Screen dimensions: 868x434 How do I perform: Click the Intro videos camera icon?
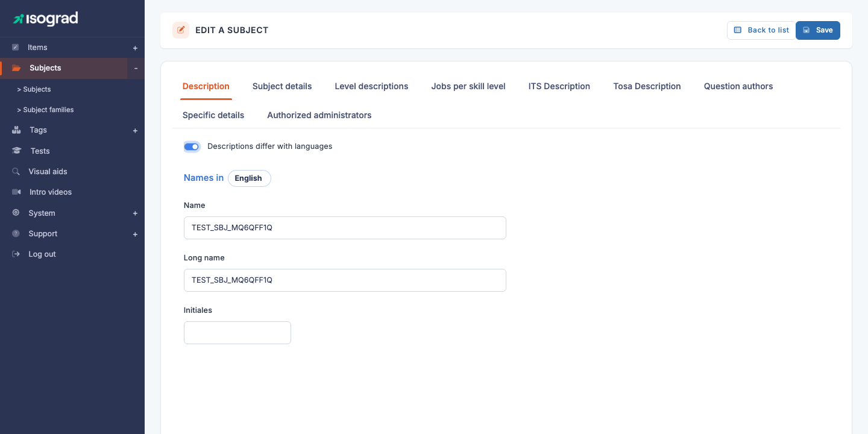coord(16,192)
